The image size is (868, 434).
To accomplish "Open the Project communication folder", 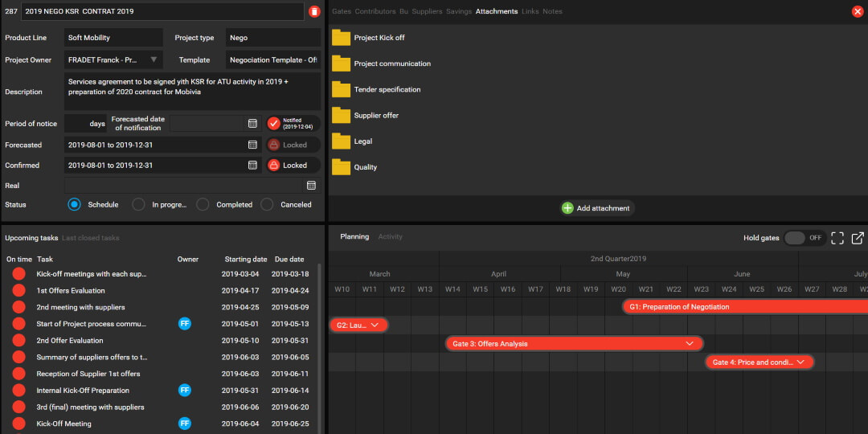I will click(x=341, y=63).
